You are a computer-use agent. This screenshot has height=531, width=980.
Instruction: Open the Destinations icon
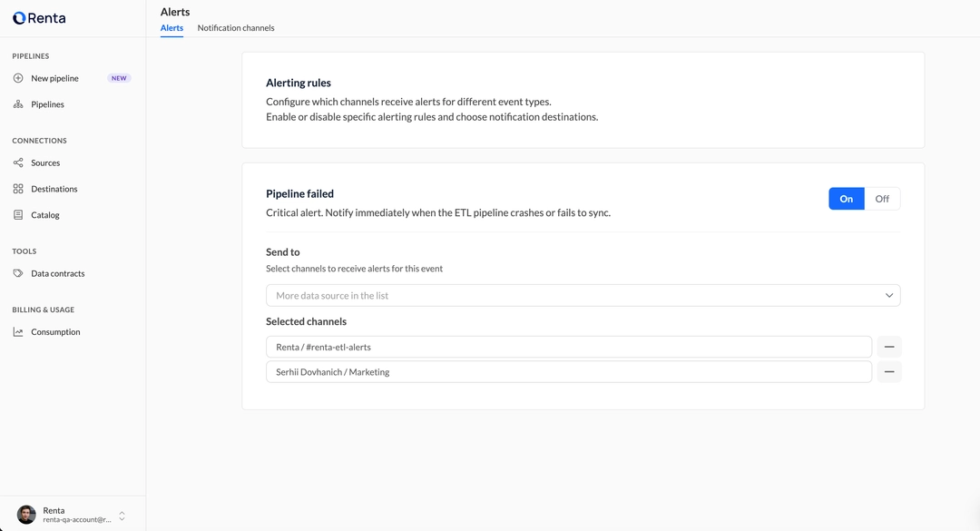(x=17, y=188)
